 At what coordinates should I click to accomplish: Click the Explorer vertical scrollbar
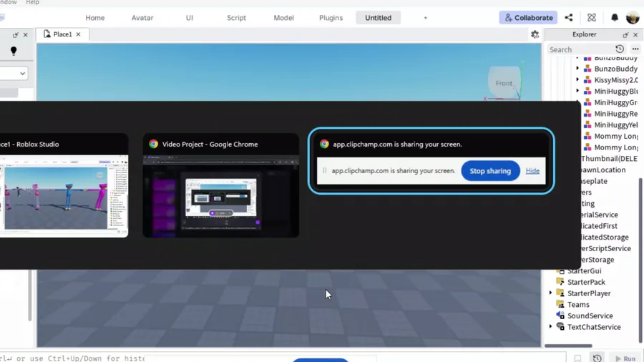(x=641, y=260)
